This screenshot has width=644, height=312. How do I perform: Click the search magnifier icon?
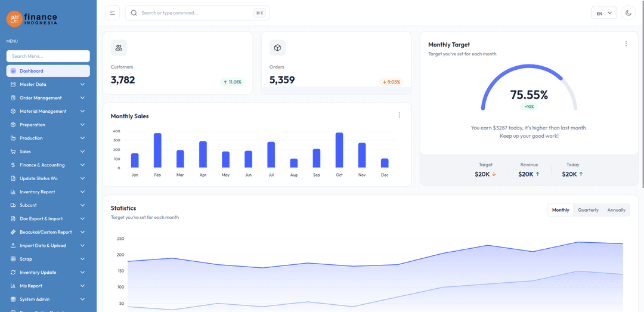click(x=134, y=13)
